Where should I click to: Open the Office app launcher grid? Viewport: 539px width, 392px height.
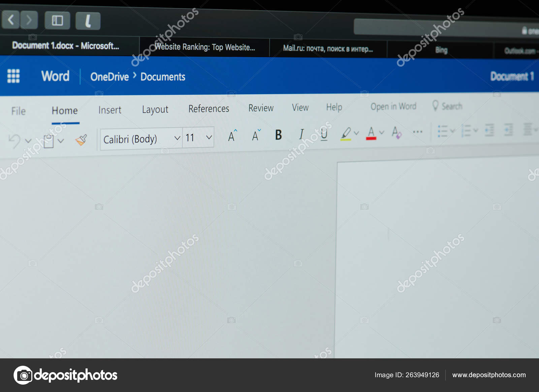[x=13, y=76]
